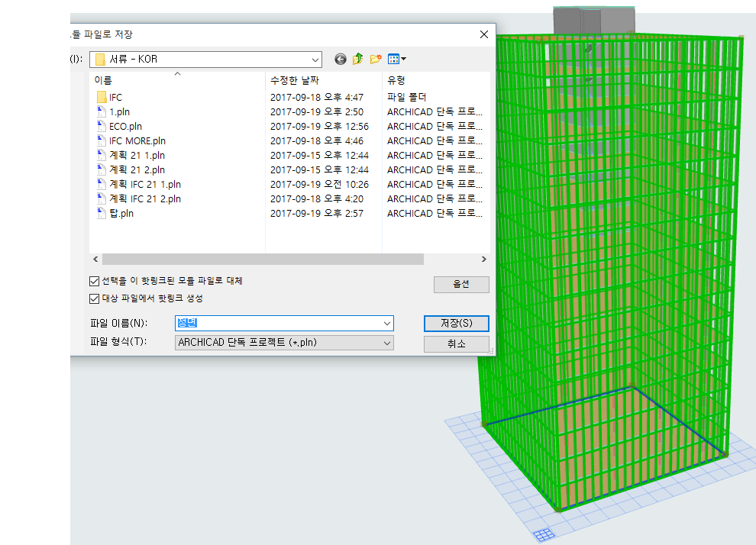This screenshot has width=756, height=545.
Task: Click the horizontal scrollbar left arrow
Action: pyautogui.click(x=95, y=260)
